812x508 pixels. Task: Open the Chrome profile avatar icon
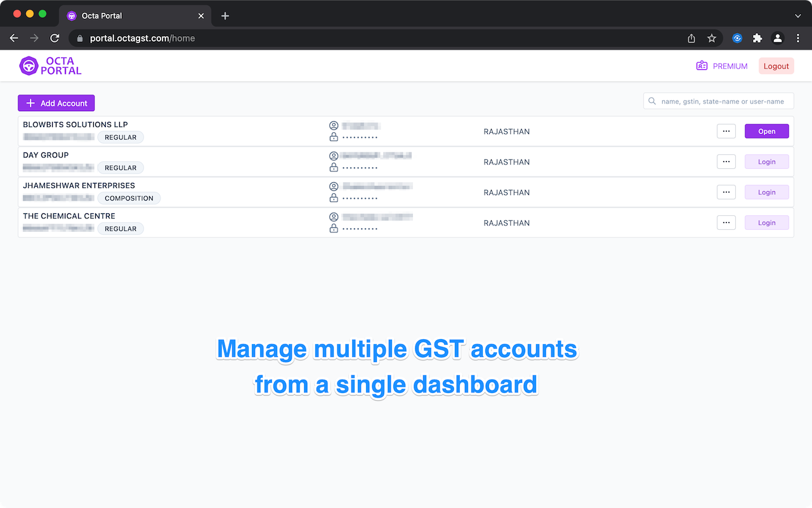tap(777, 38)
